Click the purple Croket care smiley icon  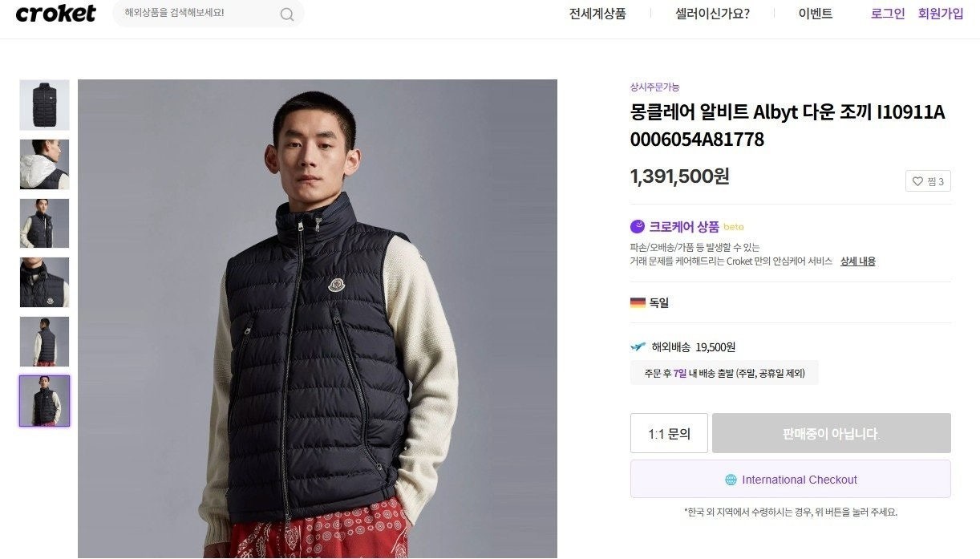pyautogui.click(x=638, y=227)
